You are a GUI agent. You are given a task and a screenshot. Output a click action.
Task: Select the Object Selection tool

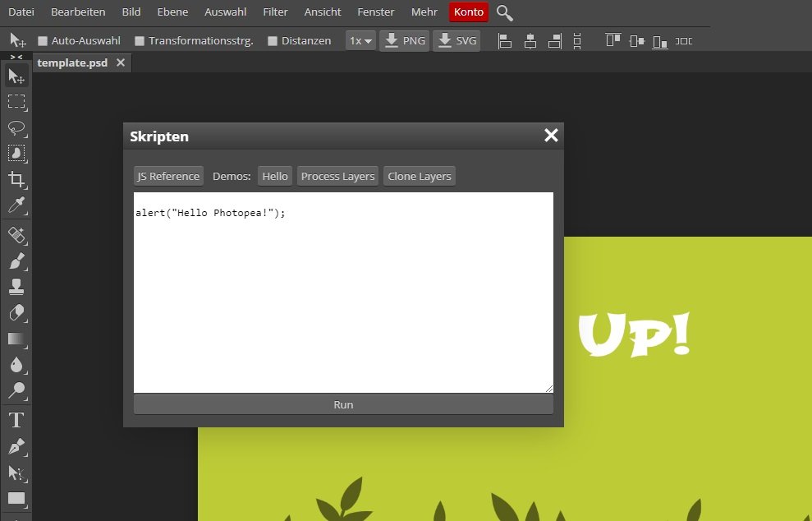(x=16, y=154)
